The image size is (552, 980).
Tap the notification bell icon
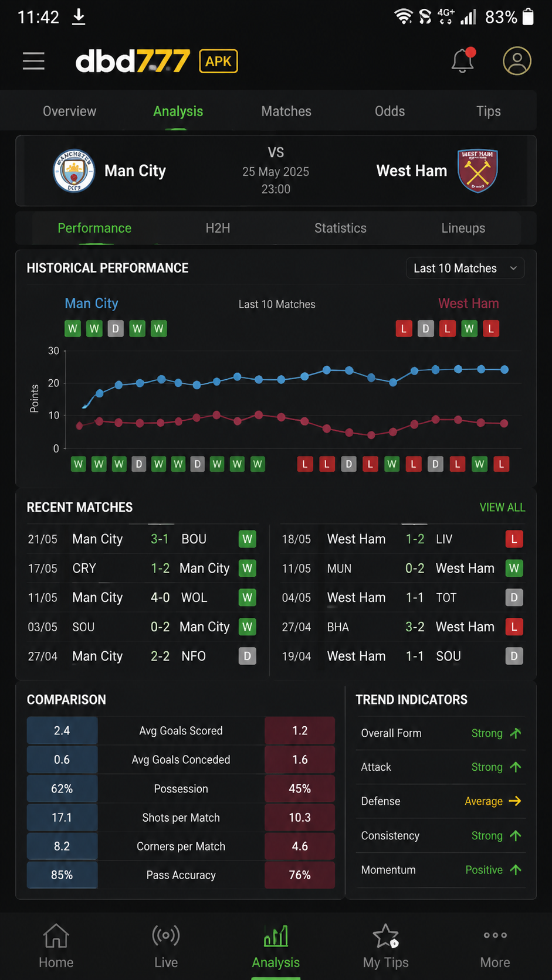(x=463, y=60)
